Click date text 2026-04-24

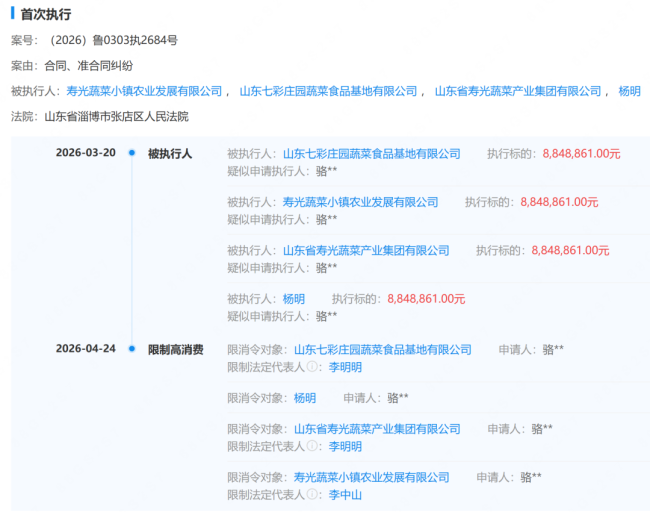86,349
